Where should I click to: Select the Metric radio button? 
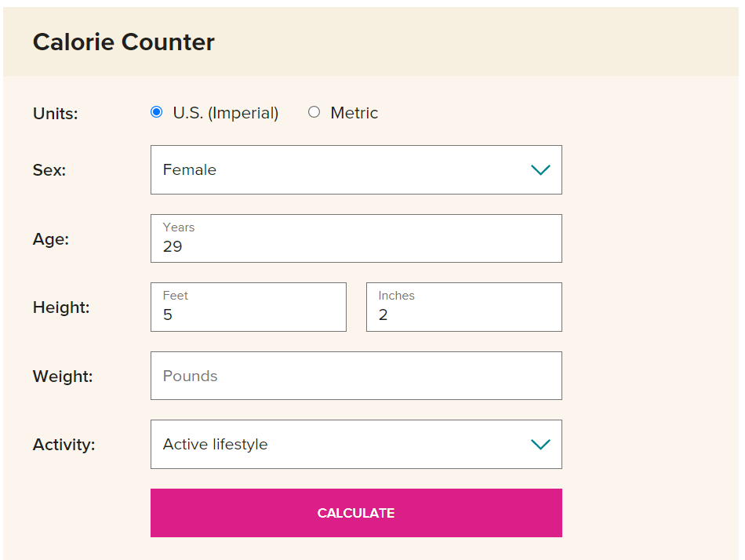coord(314,112)
